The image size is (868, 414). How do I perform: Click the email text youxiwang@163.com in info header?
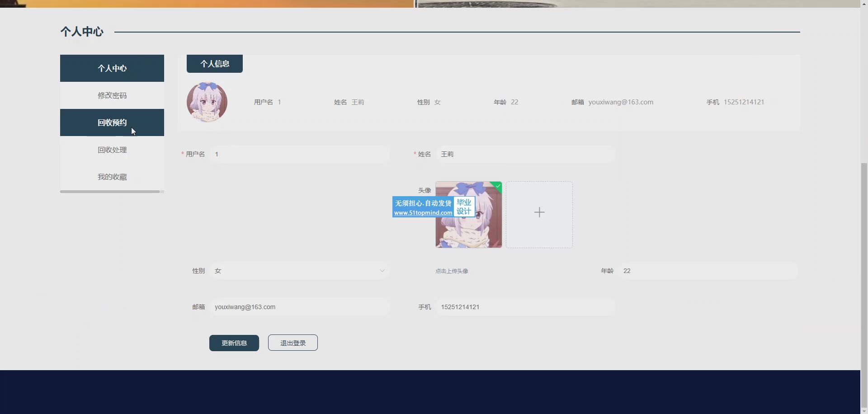click(x=621, y=102)
